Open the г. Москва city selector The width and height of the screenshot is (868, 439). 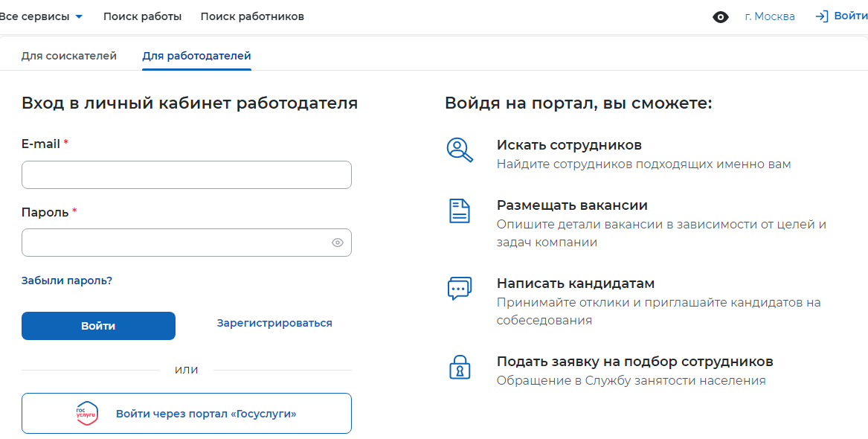(x=770, y=16)
